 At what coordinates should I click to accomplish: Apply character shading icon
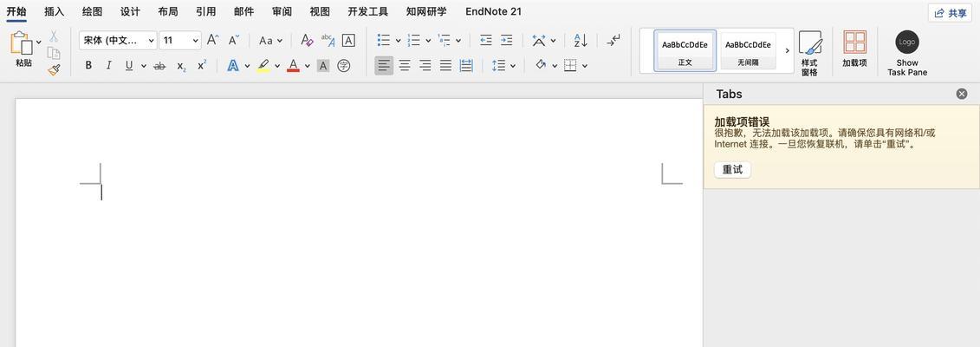[x=323, y=66]
